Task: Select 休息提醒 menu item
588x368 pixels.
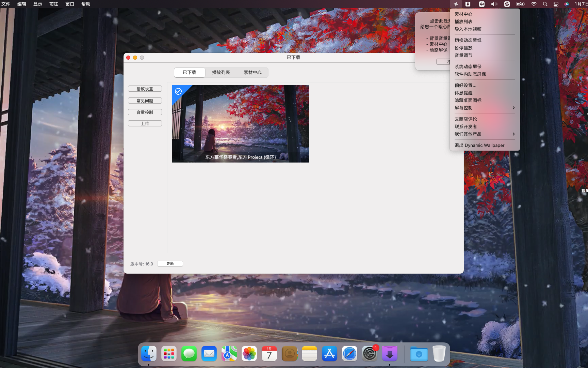Action: pyautogui.click(x=485, y=93)
